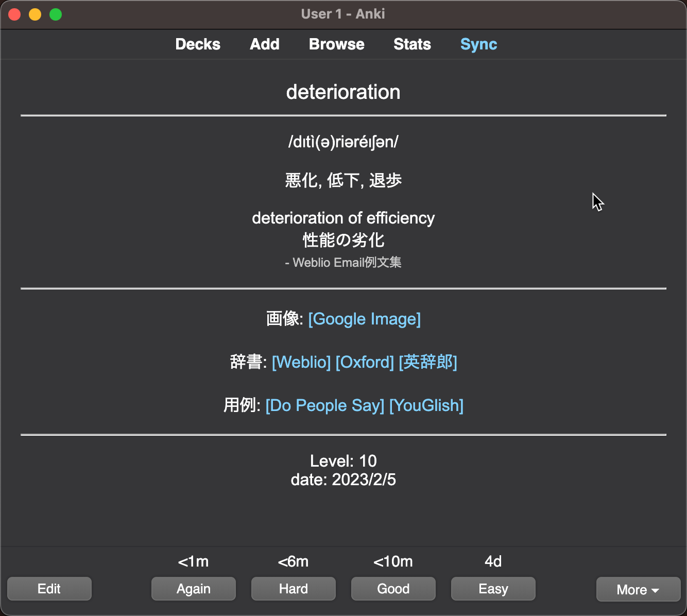Rate the card as Good

coord(393,589)
